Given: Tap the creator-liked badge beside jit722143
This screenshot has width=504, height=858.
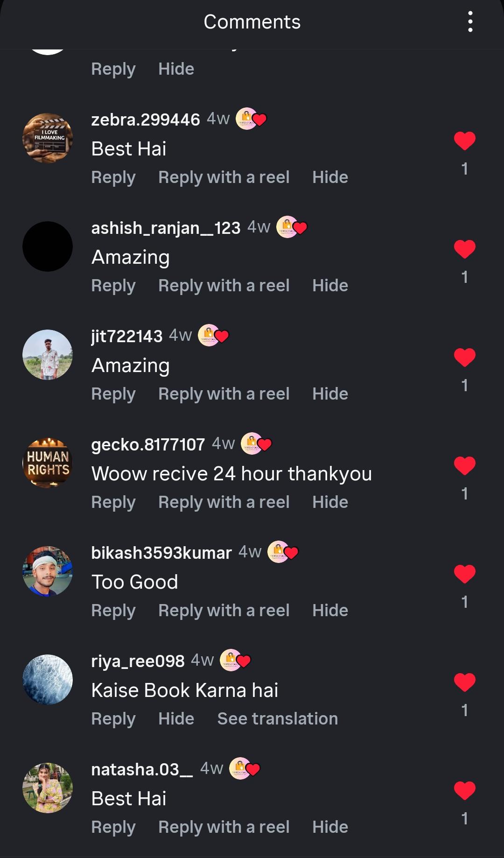Looking at the screenshot, I should point(213,335).
